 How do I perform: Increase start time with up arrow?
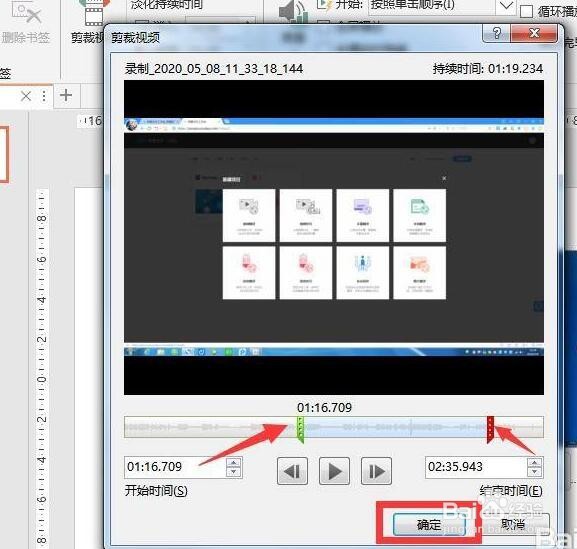pyautogui.click(x=234, y=462)
